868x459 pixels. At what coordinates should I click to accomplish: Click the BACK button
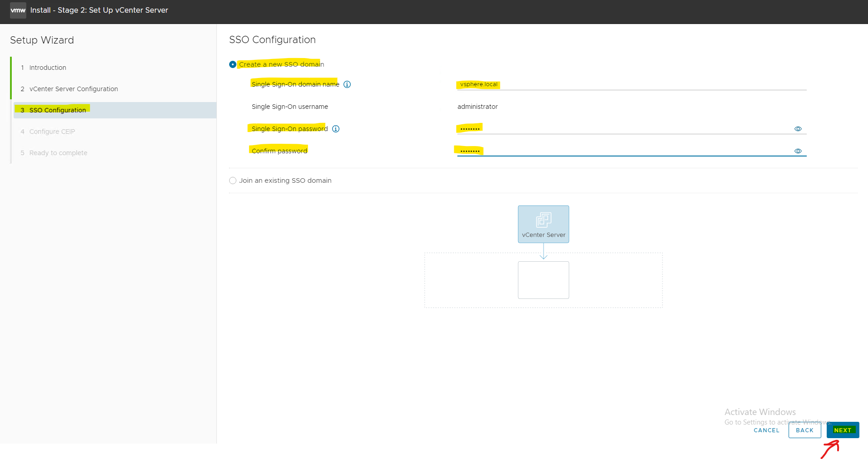pyautogui.click(x=804, y=430)
